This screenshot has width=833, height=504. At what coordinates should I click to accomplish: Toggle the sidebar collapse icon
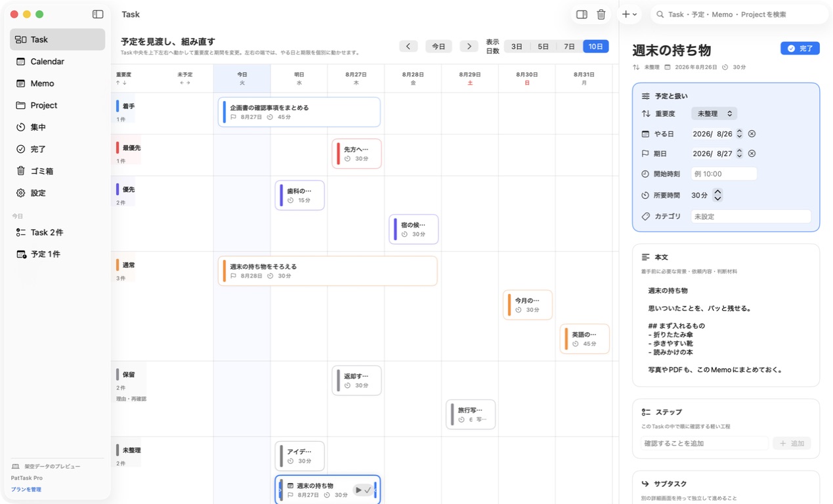pyautogui.click(x=98, y=14)
